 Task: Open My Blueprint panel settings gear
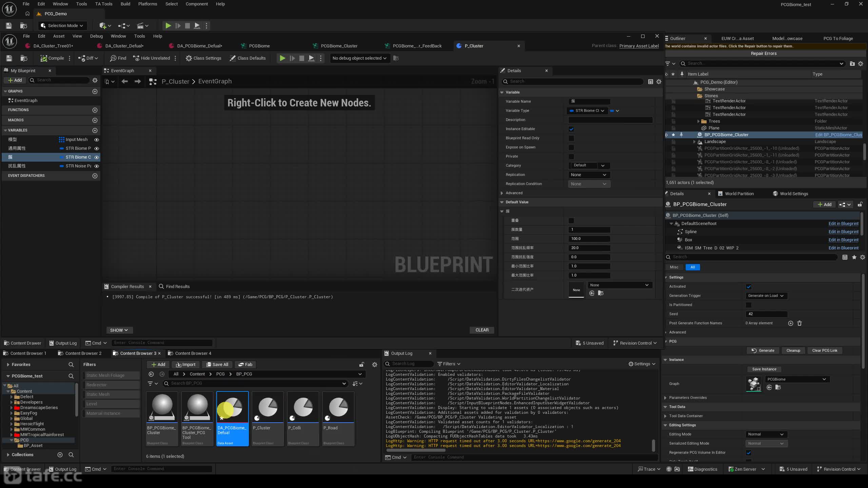(x=95, y=80)
